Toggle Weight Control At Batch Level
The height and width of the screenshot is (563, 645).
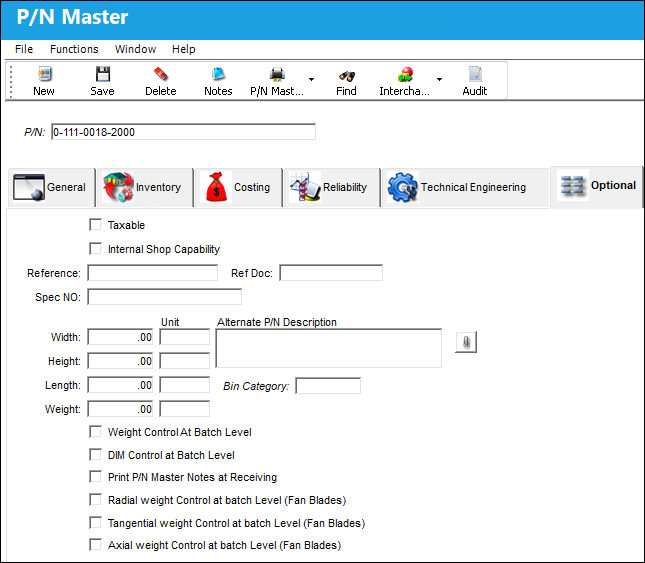tap(95, 432)
